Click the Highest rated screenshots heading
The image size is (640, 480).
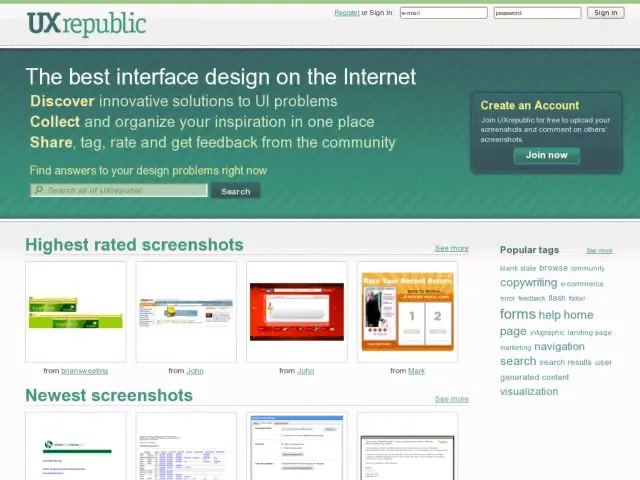134,245
